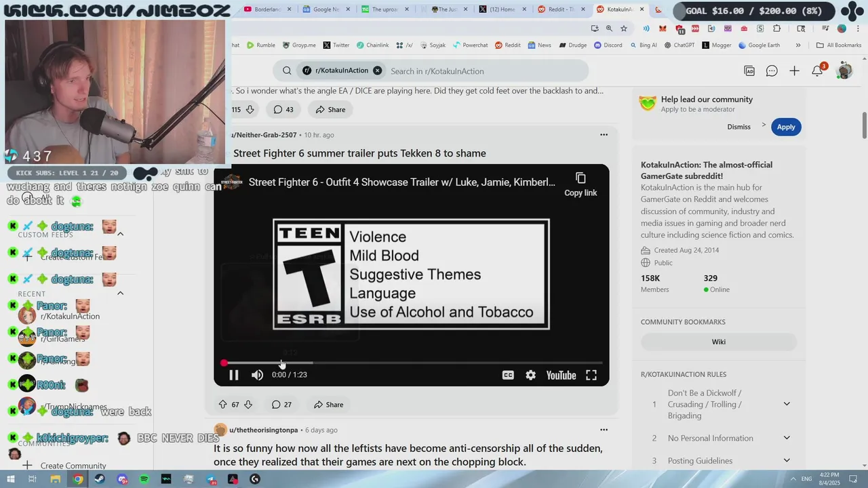Open the community Wiki bookmark
868x488 pixels.
tap(719, 342)
